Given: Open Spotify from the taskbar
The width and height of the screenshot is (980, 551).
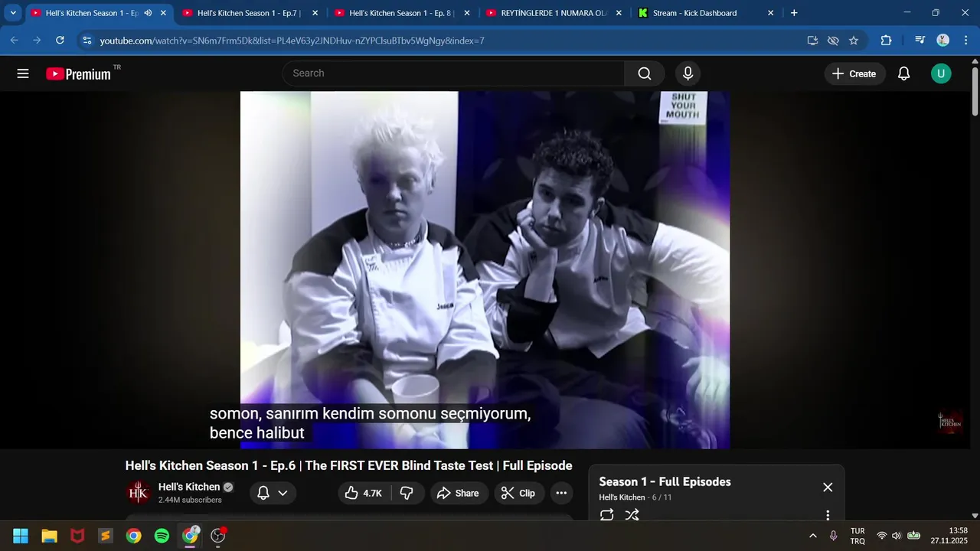Looking at the screenshot, I should (x=162, y=536).
